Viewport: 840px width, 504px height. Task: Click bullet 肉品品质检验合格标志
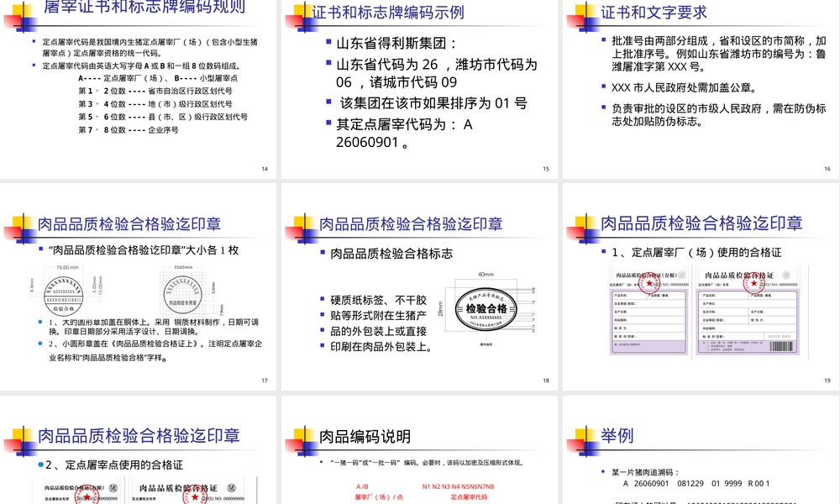point(391,254)
